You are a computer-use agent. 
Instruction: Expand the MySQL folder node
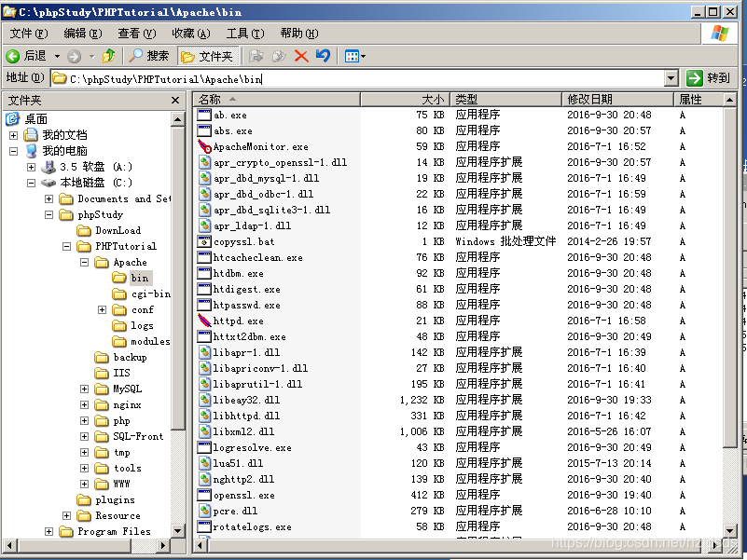[x=84, y=389]
